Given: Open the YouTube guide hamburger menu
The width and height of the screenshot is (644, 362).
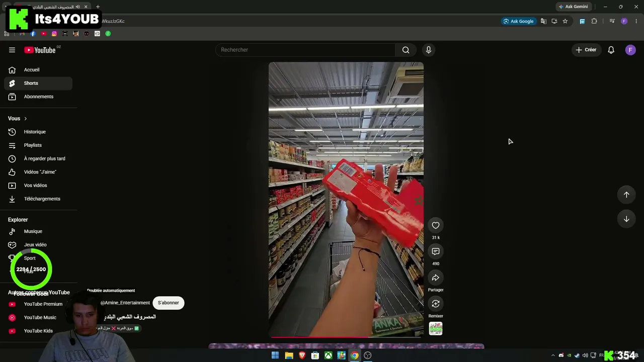Looking at the screenshot, I should click(12, 50).
